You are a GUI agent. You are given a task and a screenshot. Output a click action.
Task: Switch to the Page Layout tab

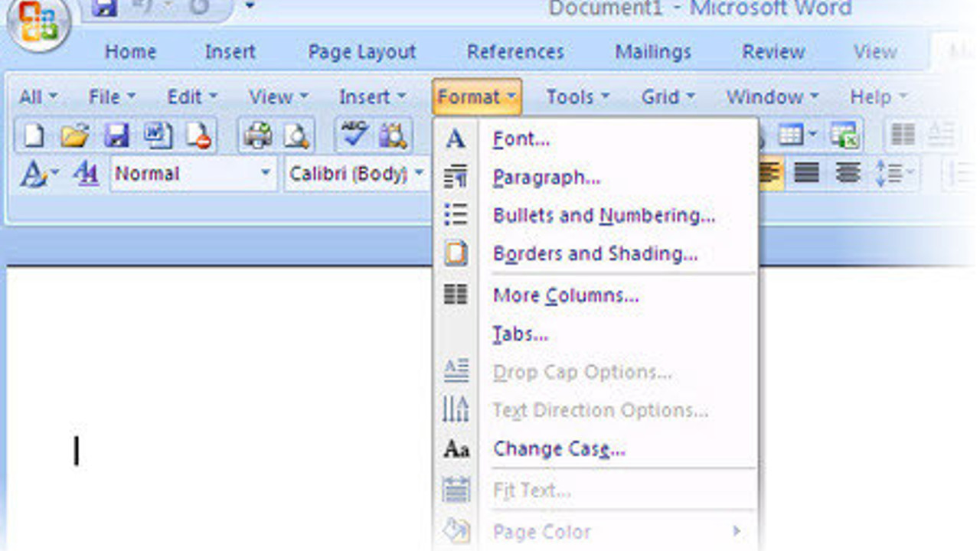(x=361, y=52)
